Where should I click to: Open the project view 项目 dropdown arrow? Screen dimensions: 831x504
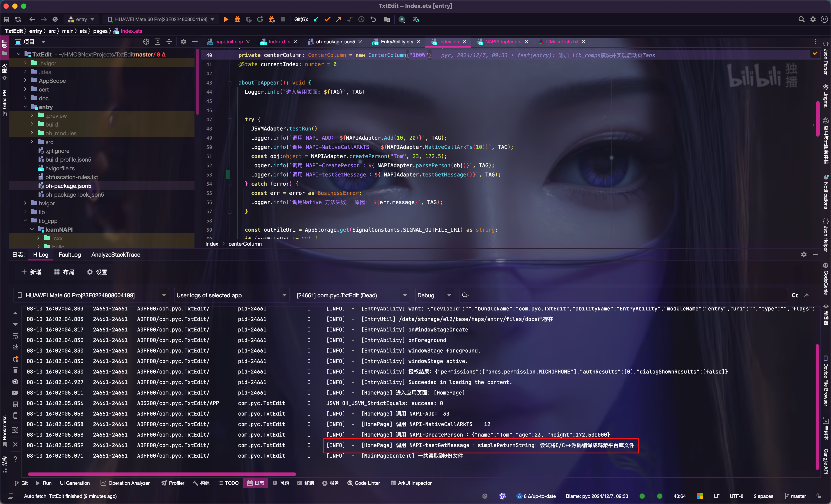pyautogui.click(x=43, y=42)
